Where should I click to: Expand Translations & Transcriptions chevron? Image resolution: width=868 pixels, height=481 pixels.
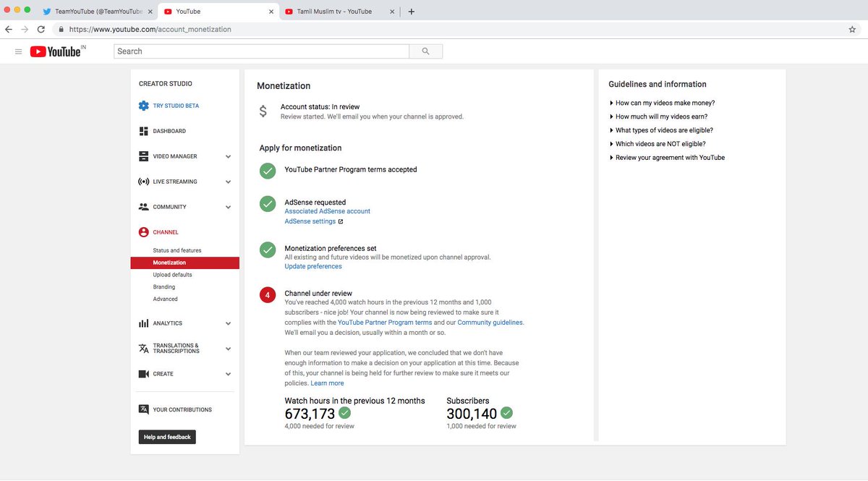229,349
